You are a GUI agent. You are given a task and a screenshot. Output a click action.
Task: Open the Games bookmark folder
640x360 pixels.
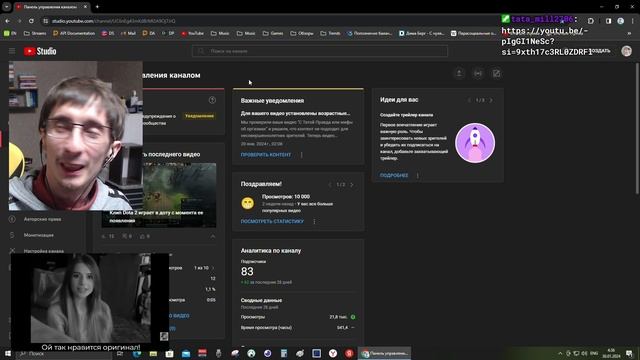(273, 33)
